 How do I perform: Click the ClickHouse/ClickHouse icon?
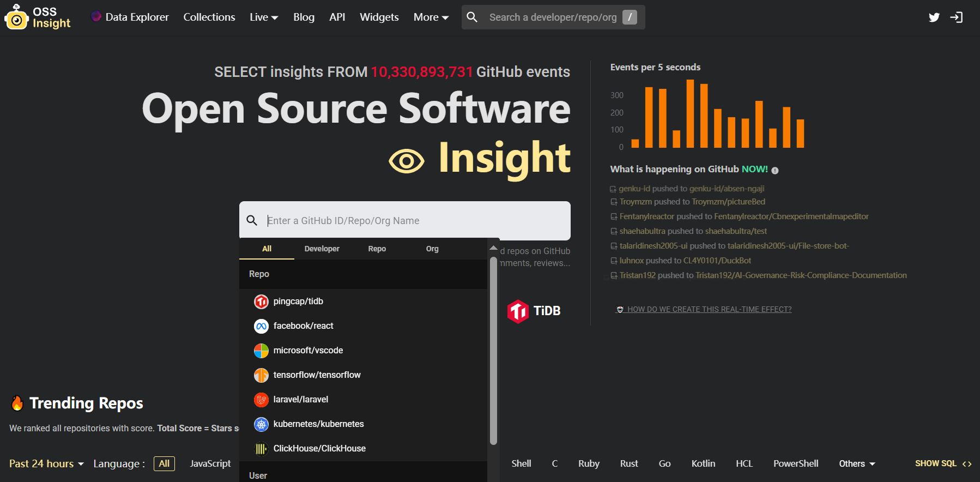[x=262, y=449]
